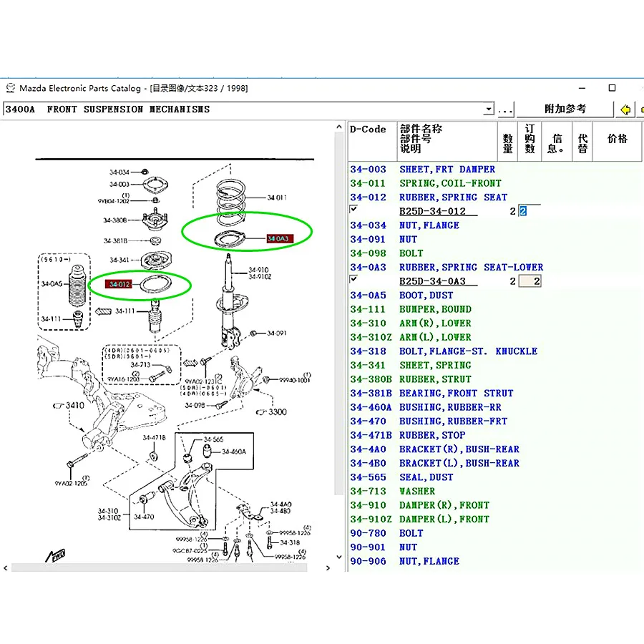Click 34-011 coil spring label in diagram

277,197
